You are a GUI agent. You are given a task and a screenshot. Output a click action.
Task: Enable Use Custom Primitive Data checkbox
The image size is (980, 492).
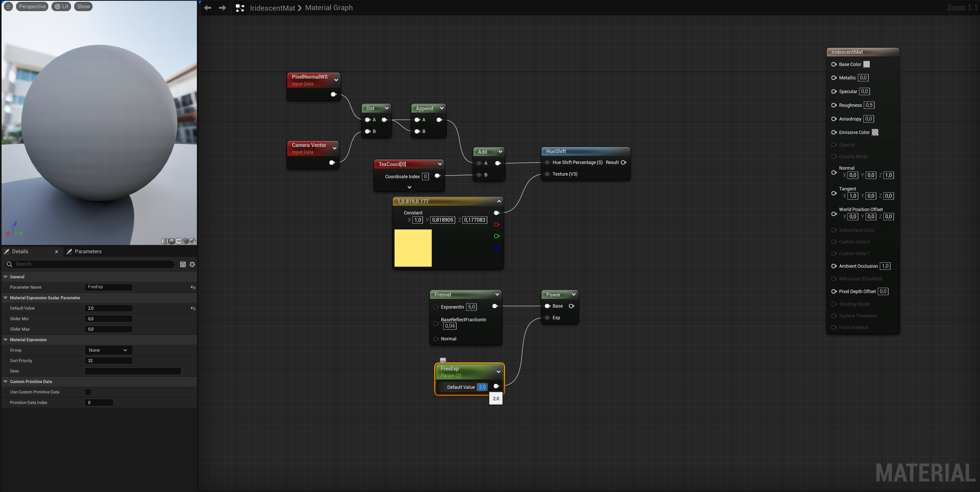88,392
